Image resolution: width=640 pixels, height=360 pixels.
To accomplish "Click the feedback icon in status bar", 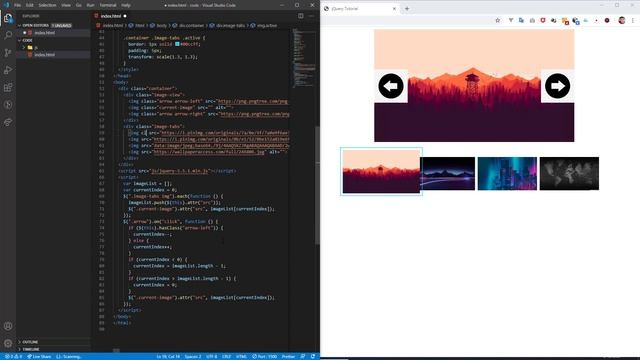I will 303,357.
